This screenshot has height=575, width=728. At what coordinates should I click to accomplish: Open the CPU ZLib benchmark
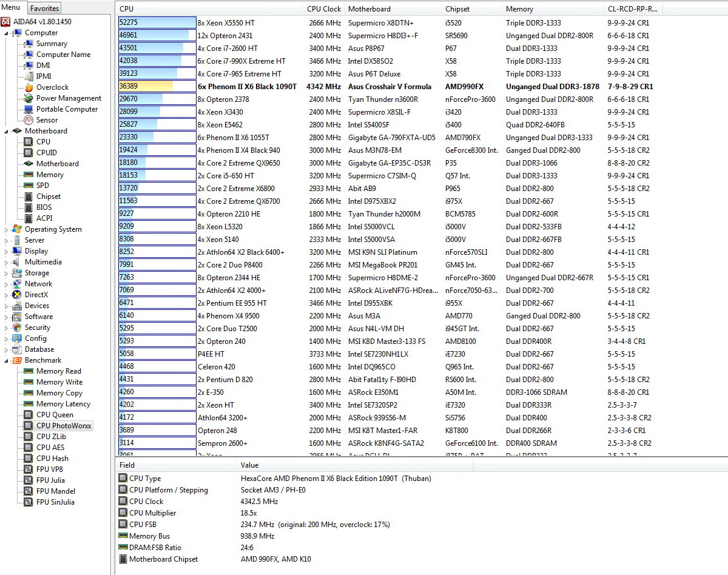tap(51, 437)
